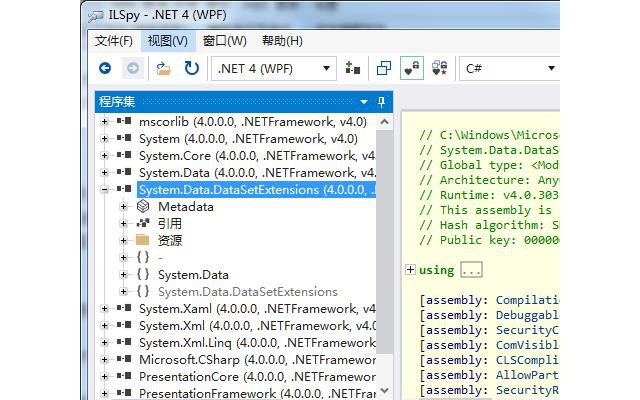Image resolution: width=640 pixels, height=400 pixels.
Task: Select the 资源 folder tree item
Action: point(170,241)
